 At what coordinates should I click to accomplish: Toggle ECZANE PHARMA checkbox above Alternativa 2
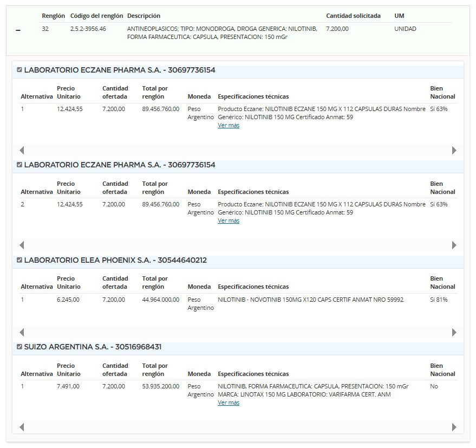point(19,165)
